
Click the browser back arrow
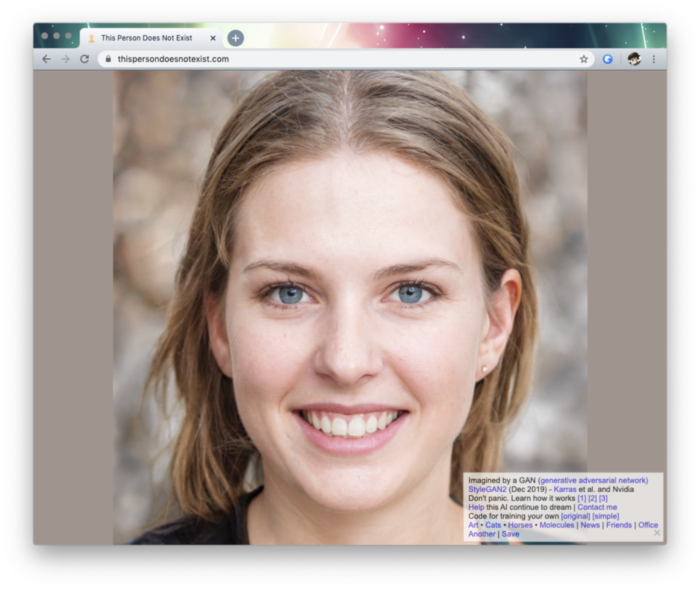pos(46,59)
